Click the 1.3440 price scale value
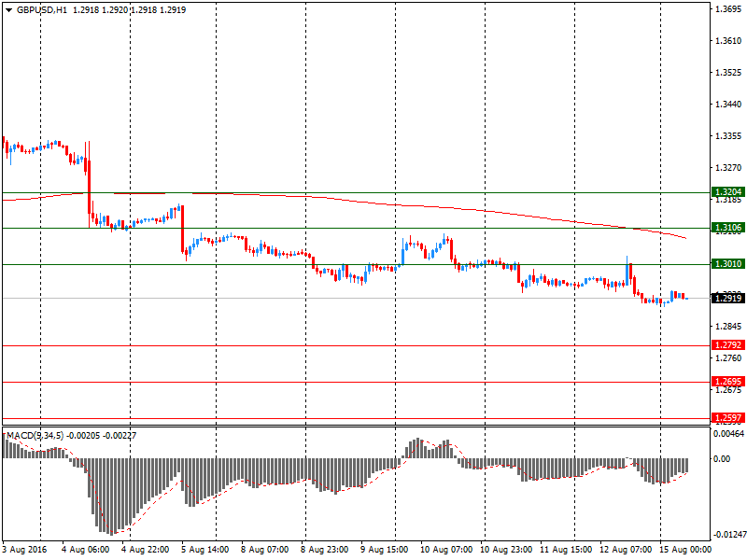Screen dimensions: 747x560 728,105
